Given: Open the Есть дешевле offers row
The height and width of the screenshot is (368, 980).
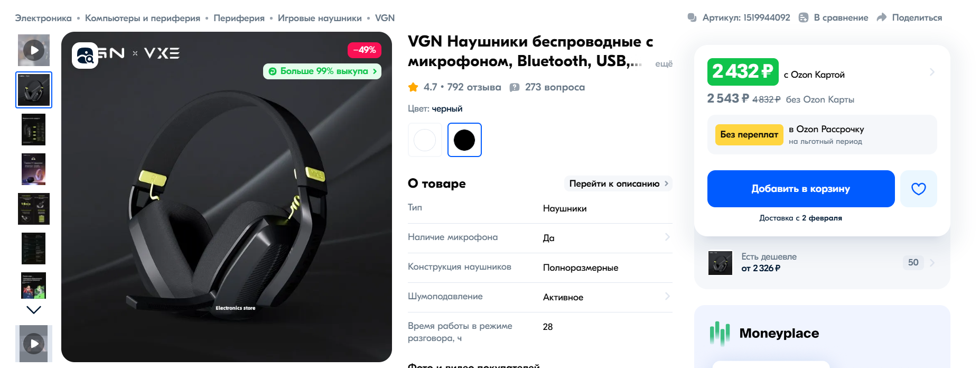Looking at the screenshot, I should click(822, 263).
